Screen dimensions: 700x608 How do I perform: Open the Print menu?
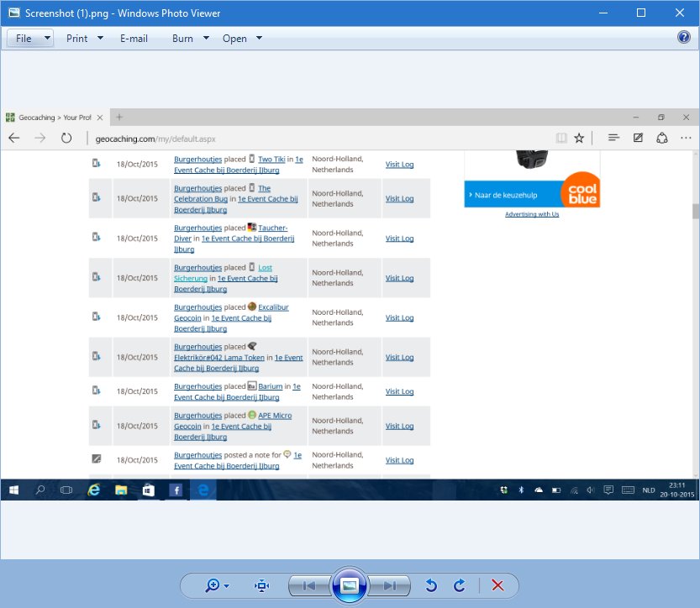click(x=76, y=39)
